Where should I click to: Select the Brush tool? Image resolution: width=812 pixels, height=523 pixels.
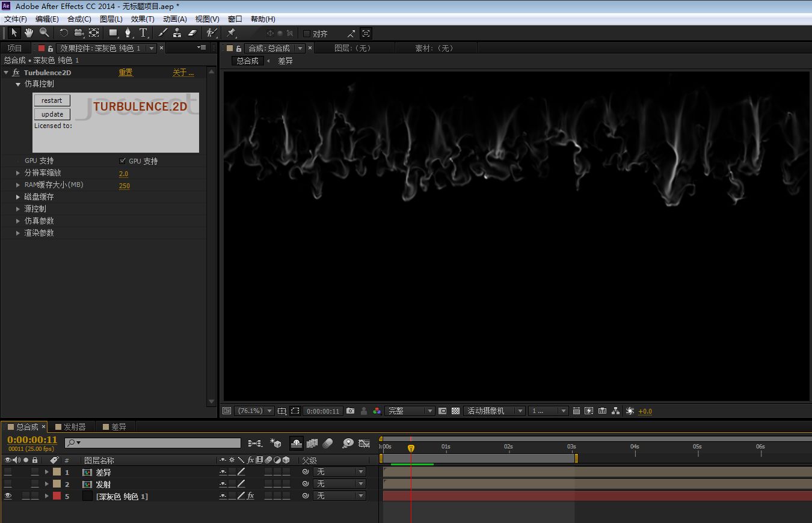[162, 33]
